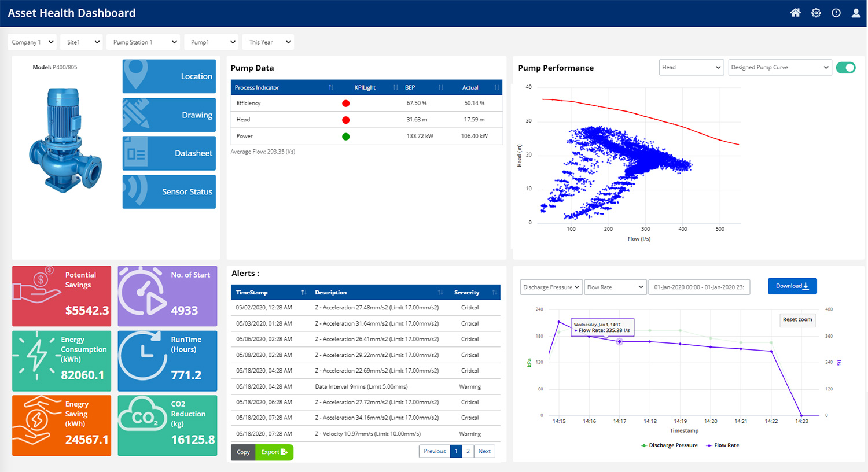The height and width of the screenshot is (472, 868).
Task: Open the Location tile
Action: click(x=169, y=76)
